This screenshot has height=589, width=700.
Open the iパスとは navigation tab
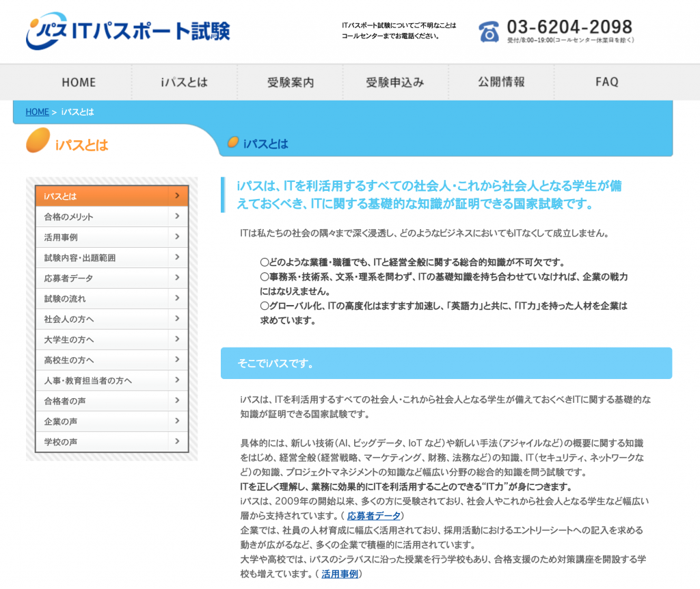pos(185,82)
